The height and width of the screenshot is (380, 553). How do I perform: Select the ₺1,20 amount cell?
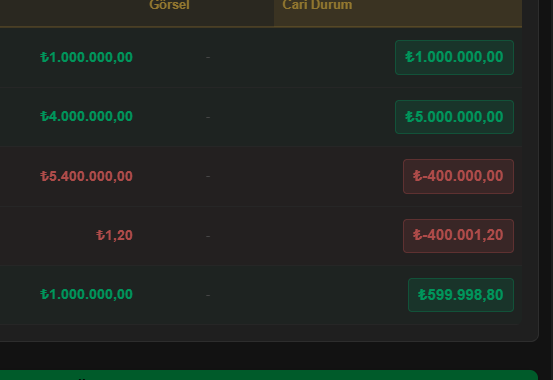(x=114, y=235)
